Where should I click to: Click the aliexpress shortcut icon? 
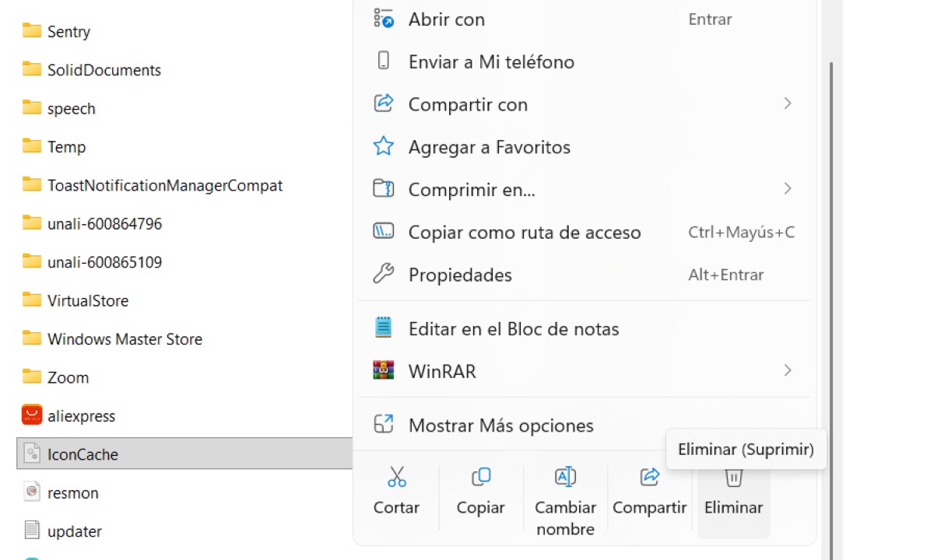point(32,415)
